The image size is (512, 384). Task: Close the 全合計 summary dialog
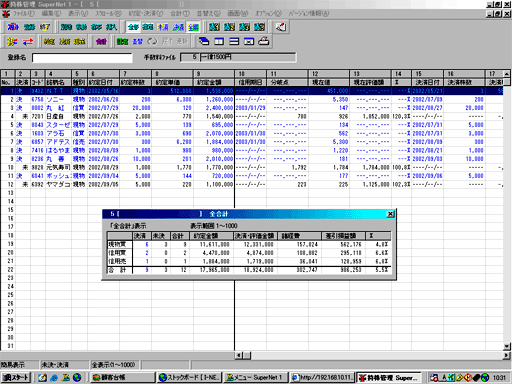[390, 214]
